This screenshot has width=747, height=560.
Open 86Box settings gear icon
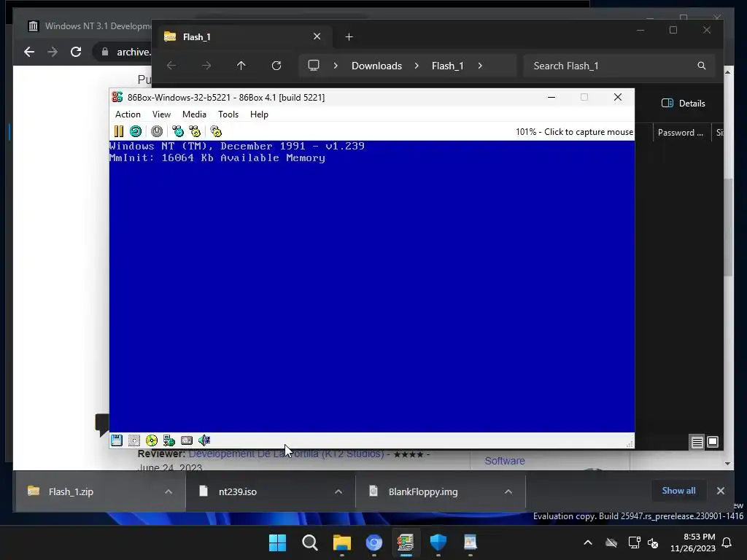point(216,131)
